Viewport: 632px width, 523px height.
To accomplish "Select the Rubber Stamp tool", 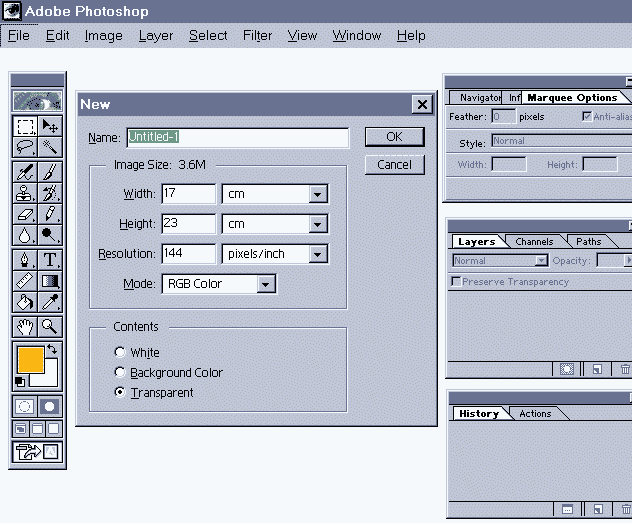I will pyautogui.click(x=25, y=193).
